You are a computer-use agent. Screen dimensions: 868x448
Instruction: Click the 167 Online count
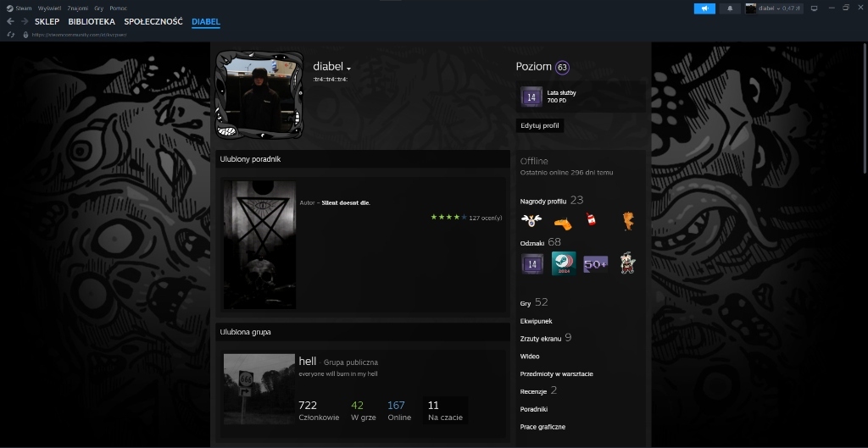399,411
